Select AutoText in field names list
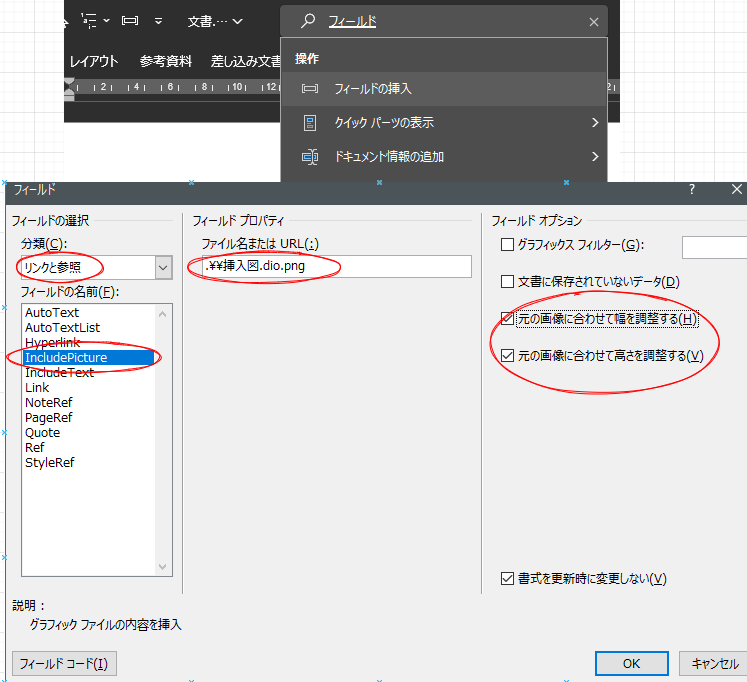747x682 pixels. (52, 312)
